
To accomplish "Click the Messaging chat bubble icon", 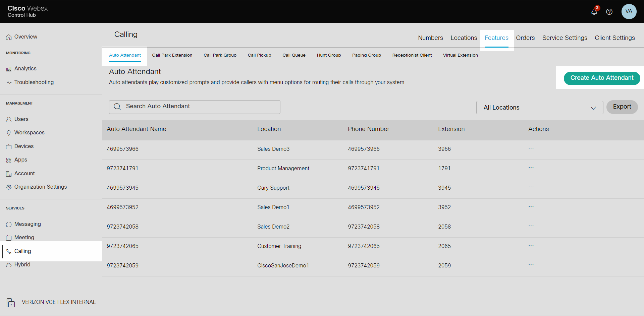I will 9,225.
